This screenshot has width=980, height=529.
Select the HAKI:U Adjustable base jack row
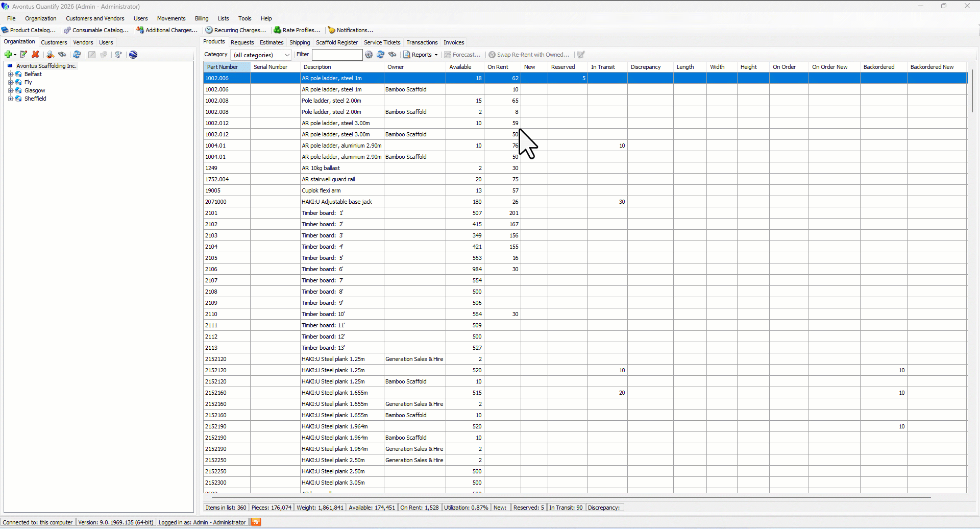click(x=585, y=202)
